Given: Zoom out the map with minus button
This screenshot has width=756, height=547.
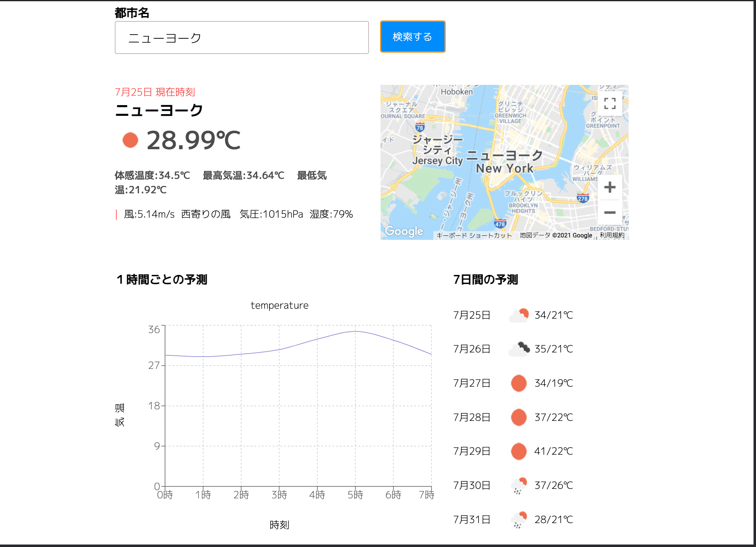Looking at the screenshot, I should coord(610,213).
